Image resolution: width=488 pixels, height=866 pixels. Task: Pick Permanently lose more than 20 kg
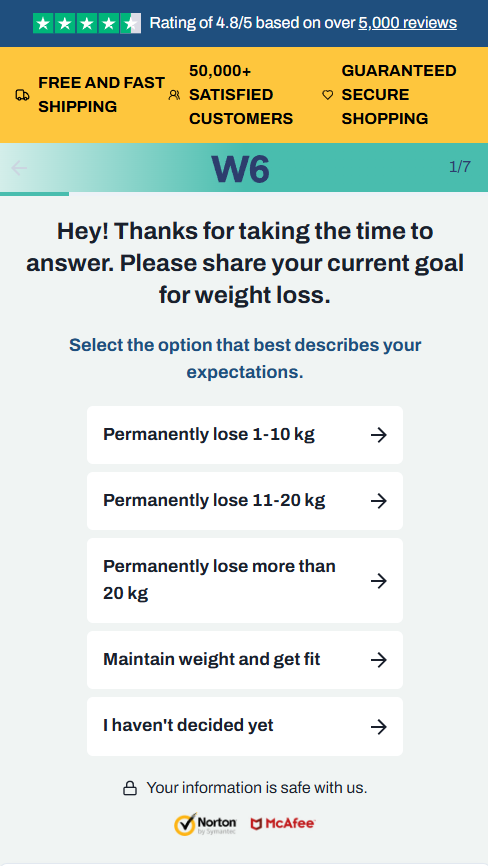click(x=245, y=580)
